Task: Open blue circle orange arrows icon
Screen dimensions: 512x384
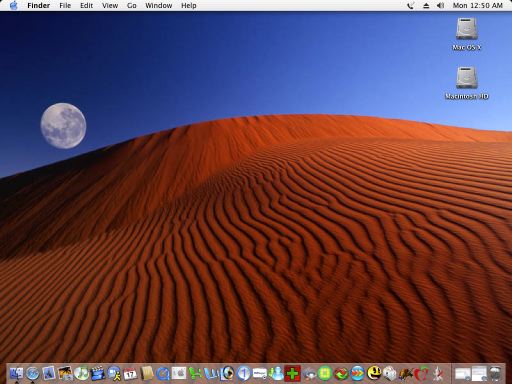Action: [x=357, y=373]
